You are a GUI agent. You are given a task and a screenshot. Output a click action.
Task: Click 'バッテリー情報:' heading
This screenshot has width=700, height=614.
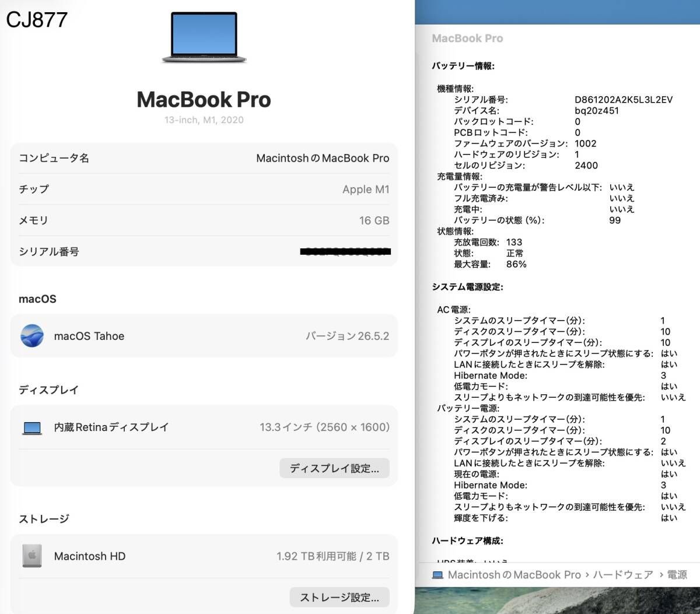pos(463,66)
